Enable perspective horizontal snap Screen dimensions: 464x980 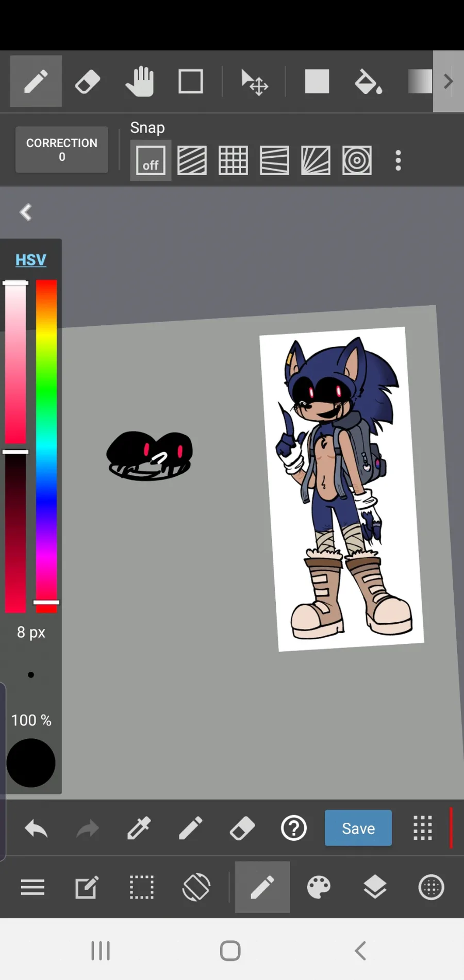pos(274,160)
